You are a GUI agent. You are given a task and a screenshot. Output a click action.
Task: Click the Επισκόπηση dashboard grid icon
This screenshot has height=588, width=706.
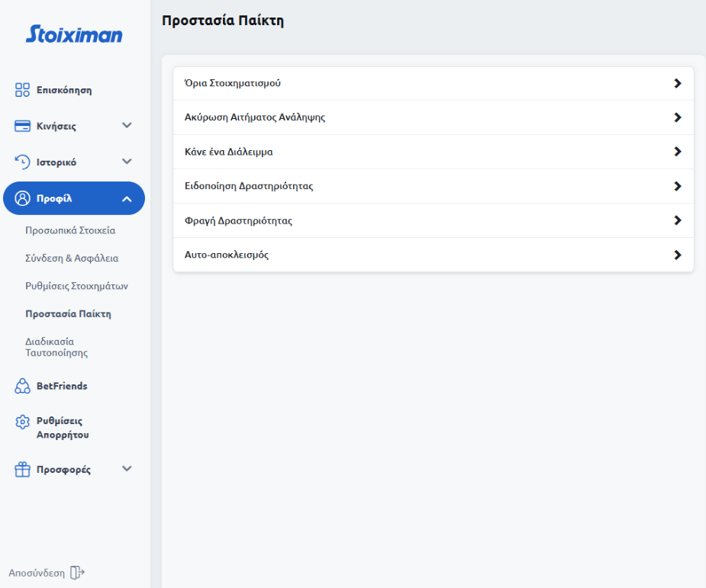[x=22, y=90]
